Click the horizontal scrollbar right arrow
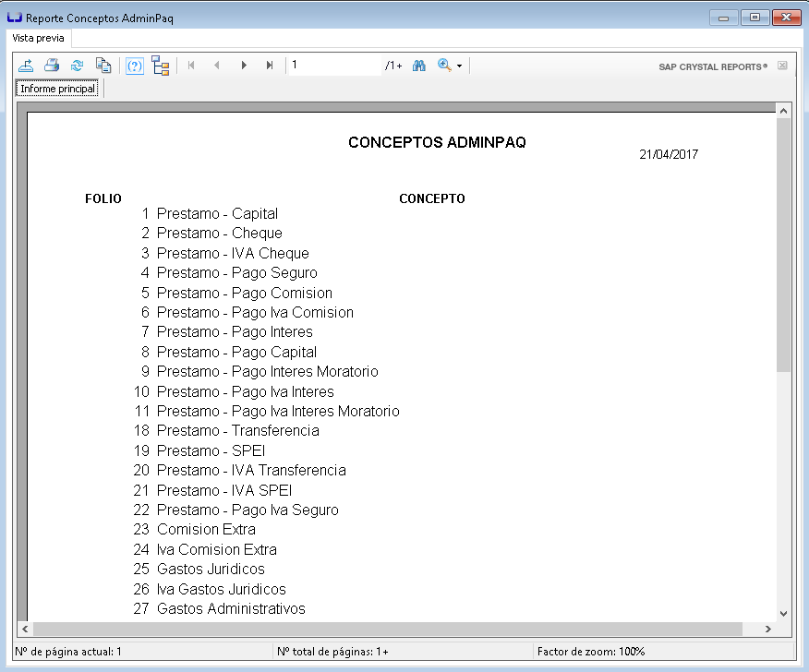This screenshot has height=672, width=809. [x=768, y=629]
